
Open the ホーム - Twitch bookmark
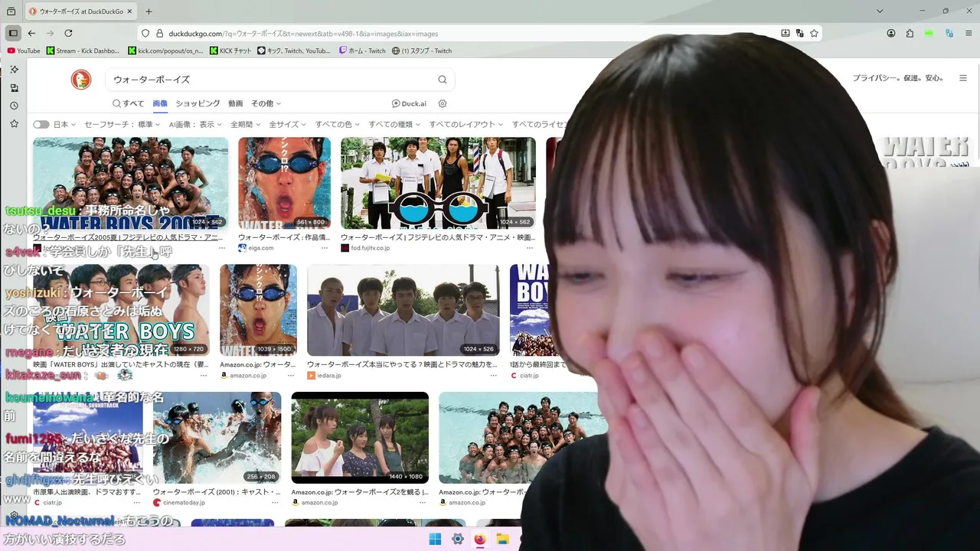click(x=362, y=51)
